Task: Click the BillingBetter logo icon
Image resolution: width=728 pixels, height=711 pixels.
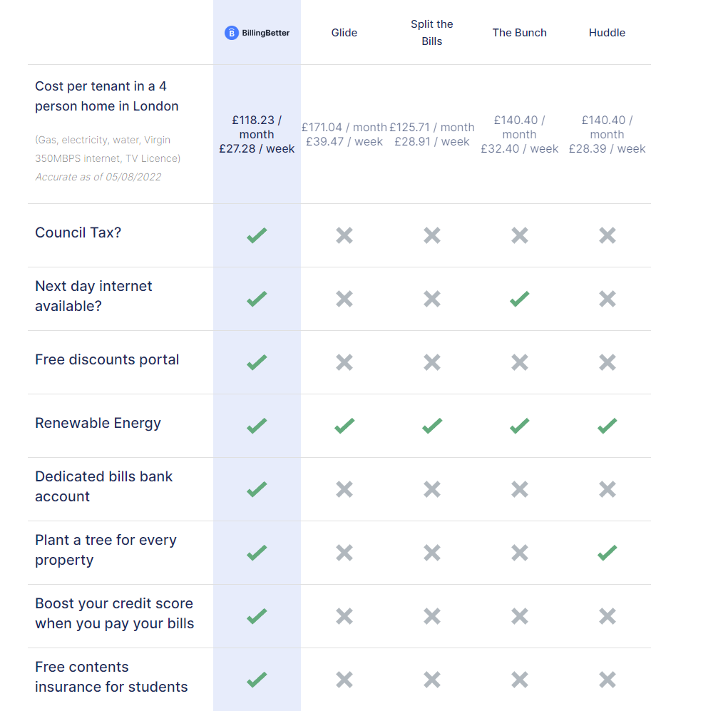Action: [231, 33]
